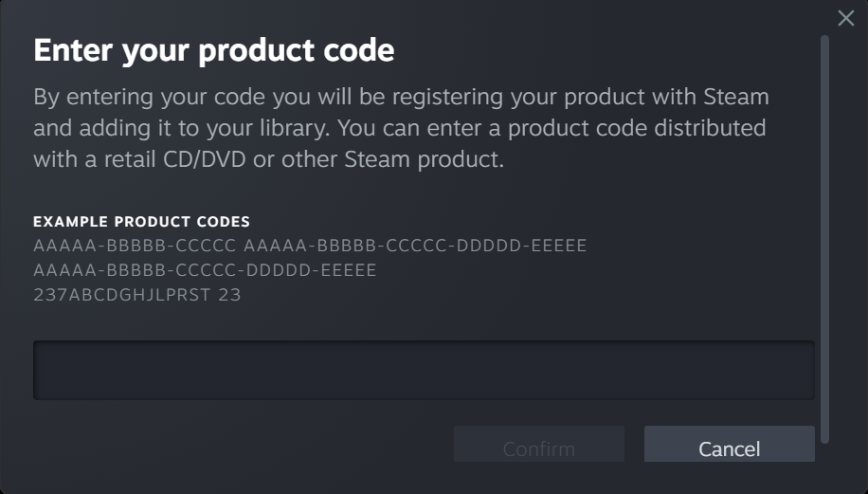This screenshot has width=868, height=494.
Task: Click the "Enter your product code" heading
Action: (213, 50)
